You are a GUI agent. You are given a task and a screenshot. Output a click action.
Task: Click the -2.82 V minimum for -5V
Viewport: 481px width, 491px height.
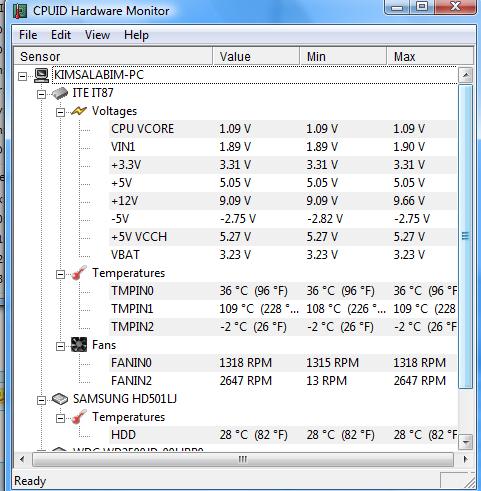tap(325, 219)
